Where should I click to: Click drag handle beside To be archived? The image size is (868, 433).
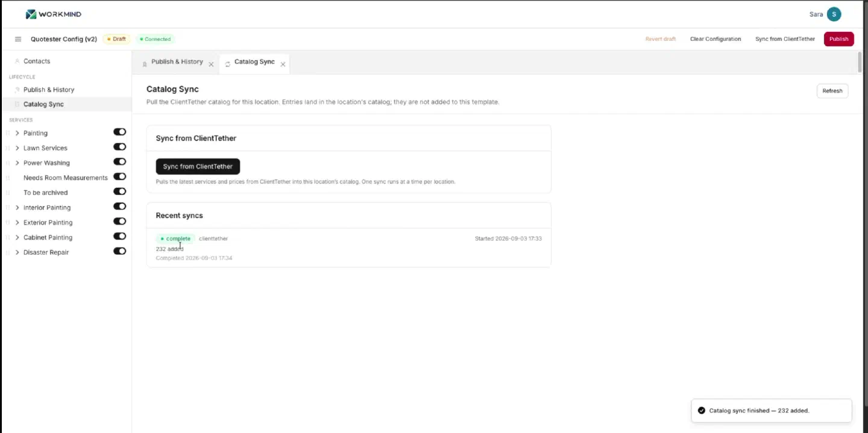tap(8, 193)
